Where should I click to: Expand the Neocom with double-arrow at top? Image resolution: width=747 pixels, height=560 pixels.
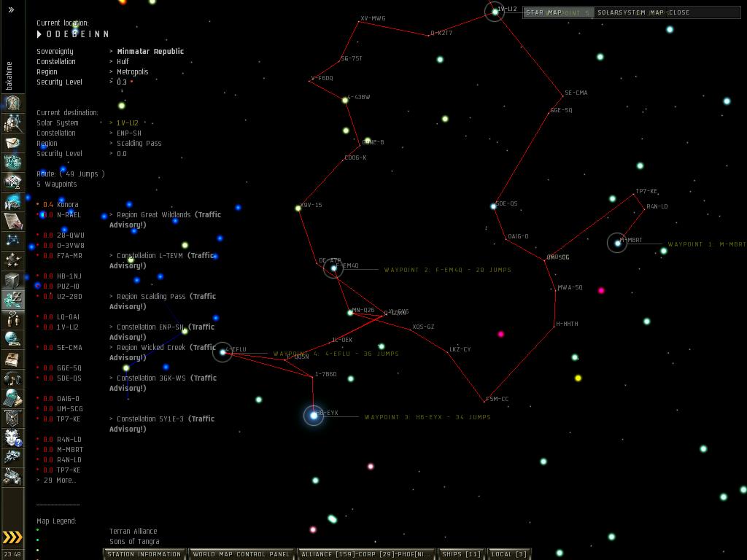point(12,9)
